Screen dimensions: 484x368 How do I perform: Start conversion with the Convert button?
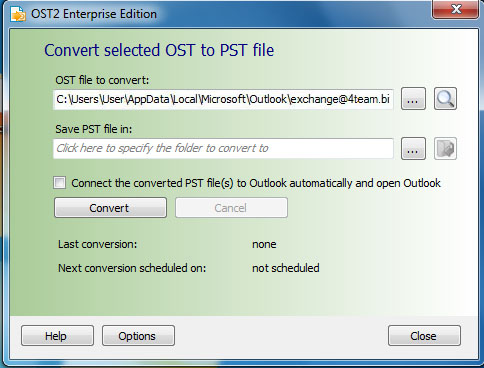click(110, 208)
